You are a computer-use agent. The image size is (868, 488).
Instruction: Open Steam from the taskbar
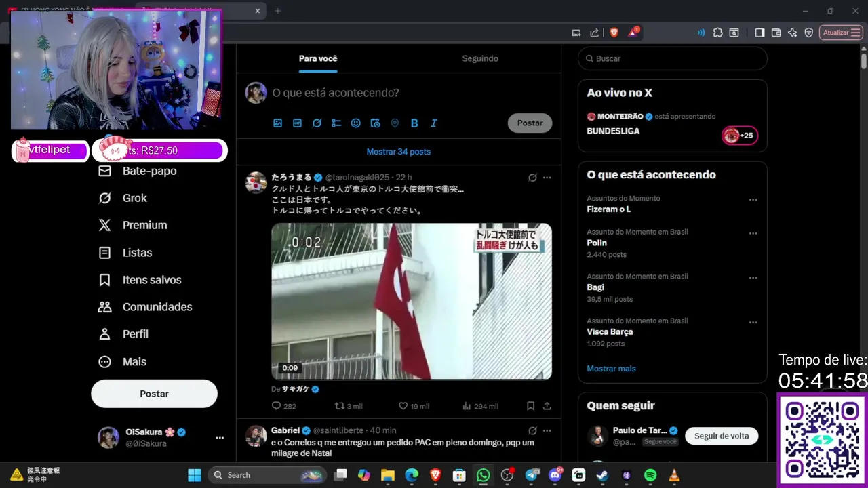point(602,475)
